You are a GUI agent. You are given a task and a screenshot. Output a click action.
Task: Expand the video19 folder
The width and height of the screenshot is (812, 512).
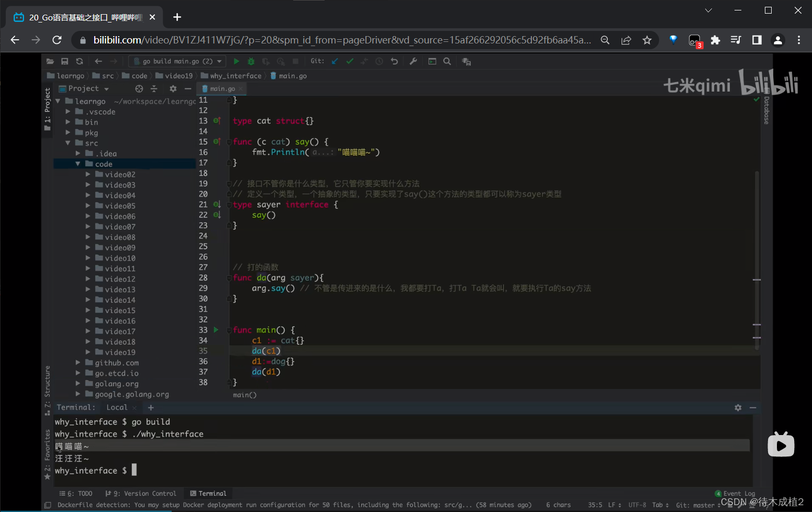pyautogui.click(x=87, y=352)
